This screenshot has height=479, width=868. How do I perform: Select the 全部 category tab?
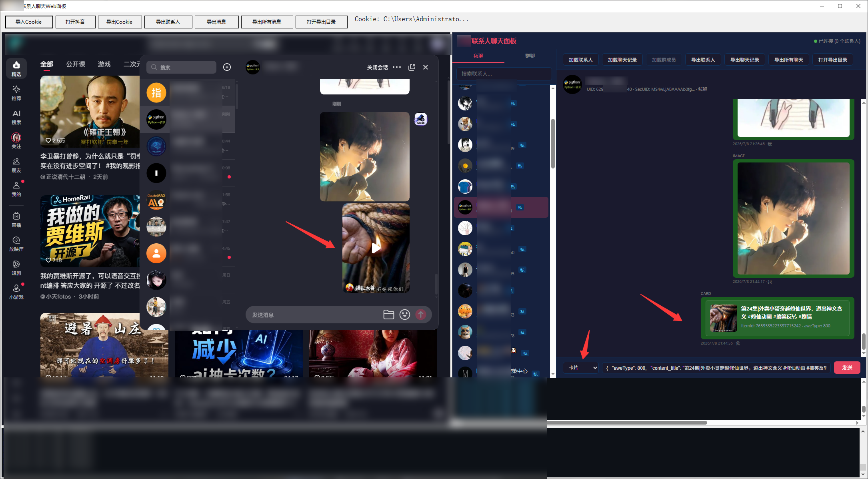[x=47, y=64]
